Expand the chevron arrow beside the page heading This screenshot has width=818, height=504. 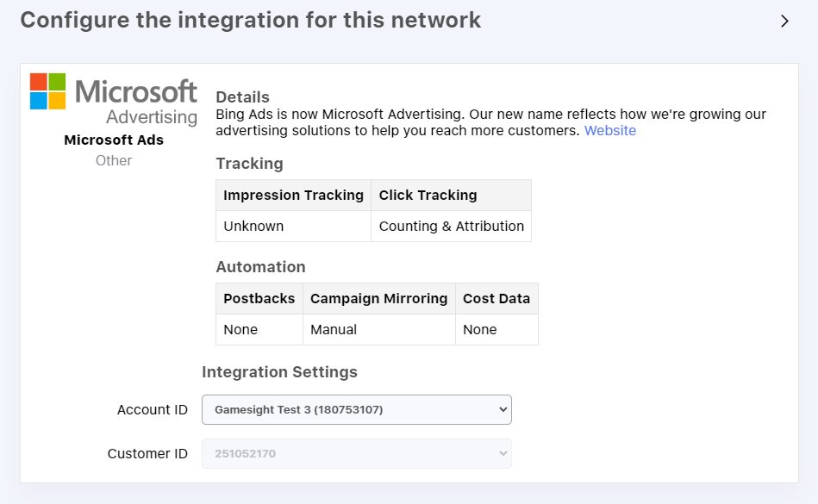pos(784,22)
